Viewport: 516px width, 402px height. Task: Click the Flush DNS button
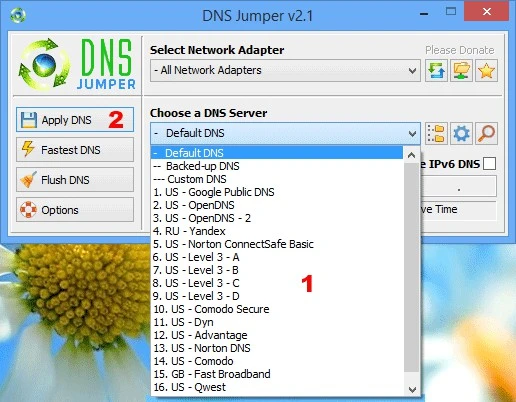tap(75, 180)
